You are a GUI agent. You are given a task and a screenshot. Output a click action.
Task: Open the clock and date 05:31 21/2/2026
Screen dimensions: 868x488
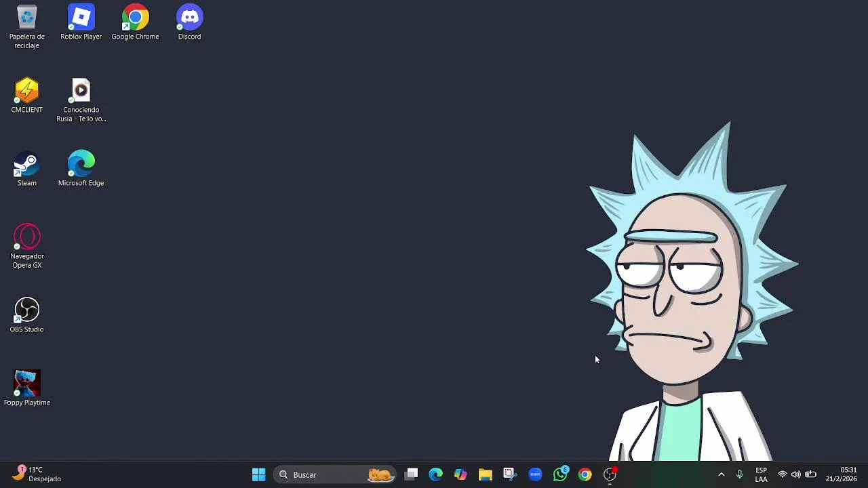841,474
